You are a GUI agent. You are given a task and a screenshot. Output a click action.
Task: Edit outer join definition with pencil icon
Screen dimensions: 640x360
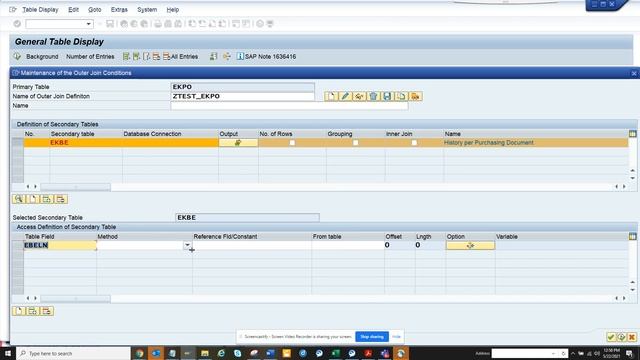point(345,96)
